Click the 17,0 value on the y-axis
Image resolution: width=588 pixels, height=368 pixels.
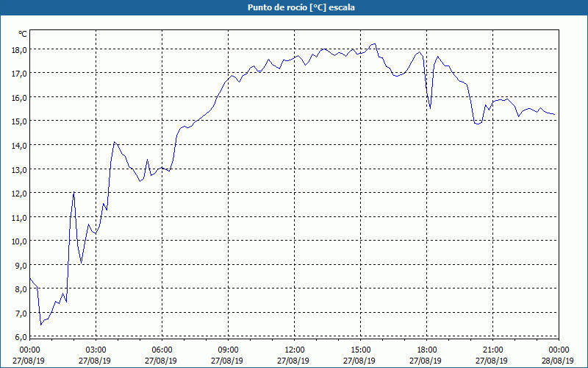coord(19,74)
